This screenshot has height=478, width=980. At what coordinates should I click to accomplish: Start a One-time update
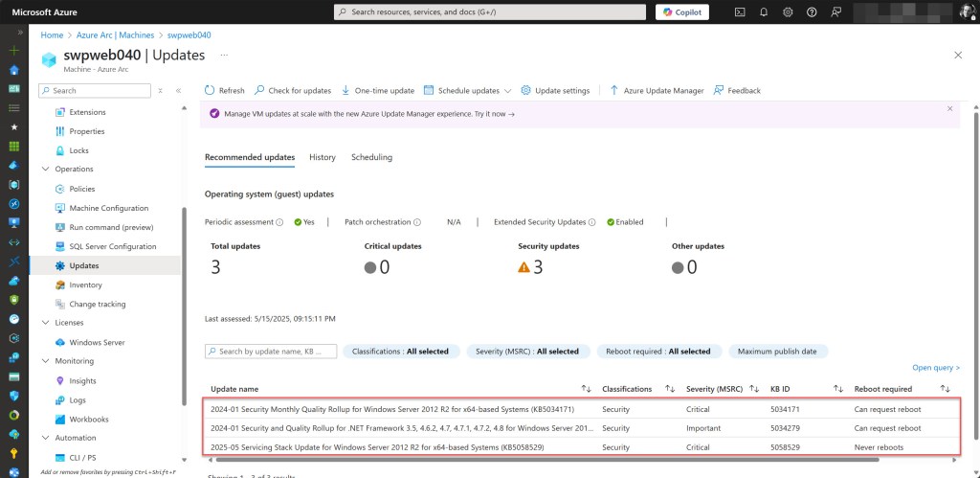[378, 91]
